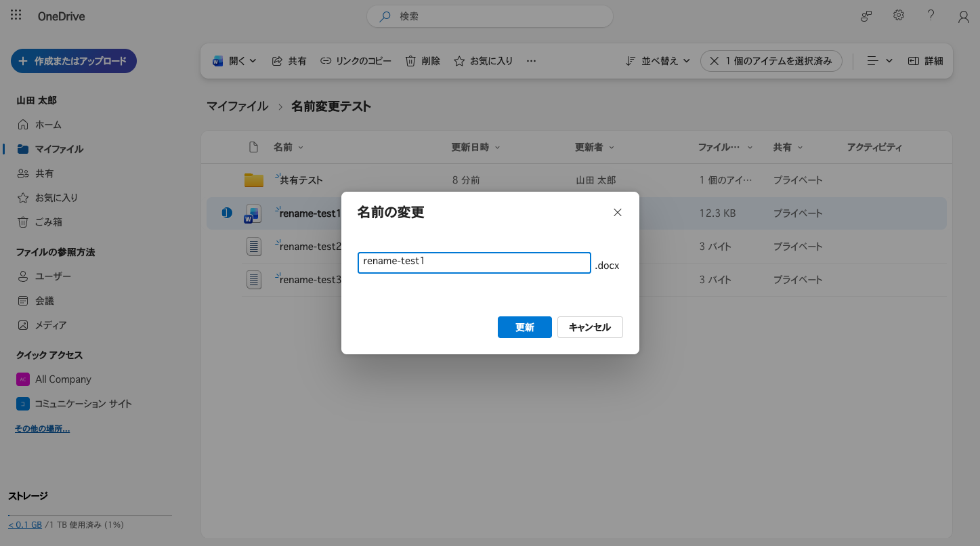
Task: Click the network/sharing icon beside settings
Action: (x=866, y=16)
